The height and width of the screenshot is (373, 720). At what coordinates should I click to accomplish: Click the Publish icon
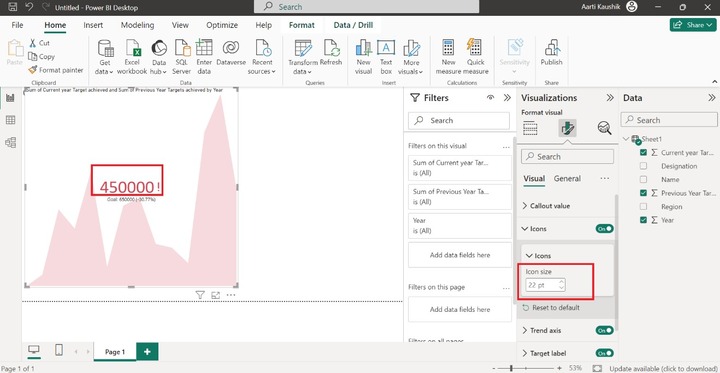551,52
